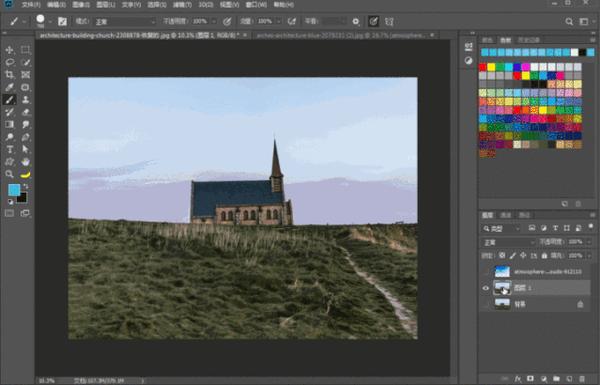Click delete layer trash icon
The image size is (600, 385).
pyautogui.click(x=582, y=378)
